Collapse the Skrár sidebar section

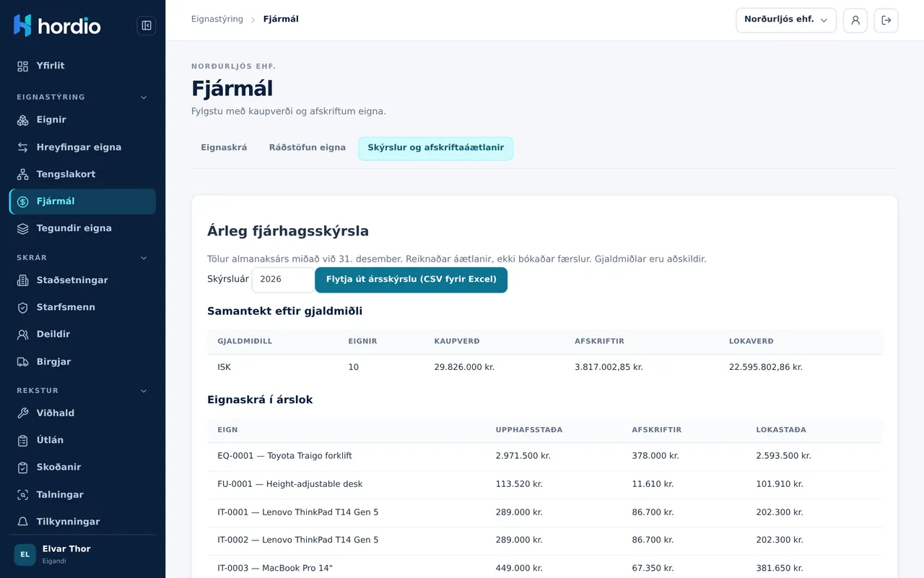coord(144,258)
